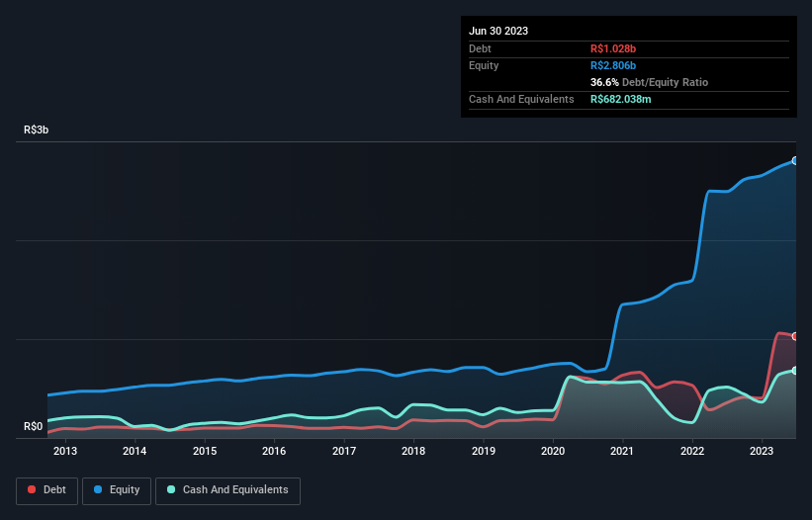
Task: Click the R$3b y-axis label
Action: [37, 130]
